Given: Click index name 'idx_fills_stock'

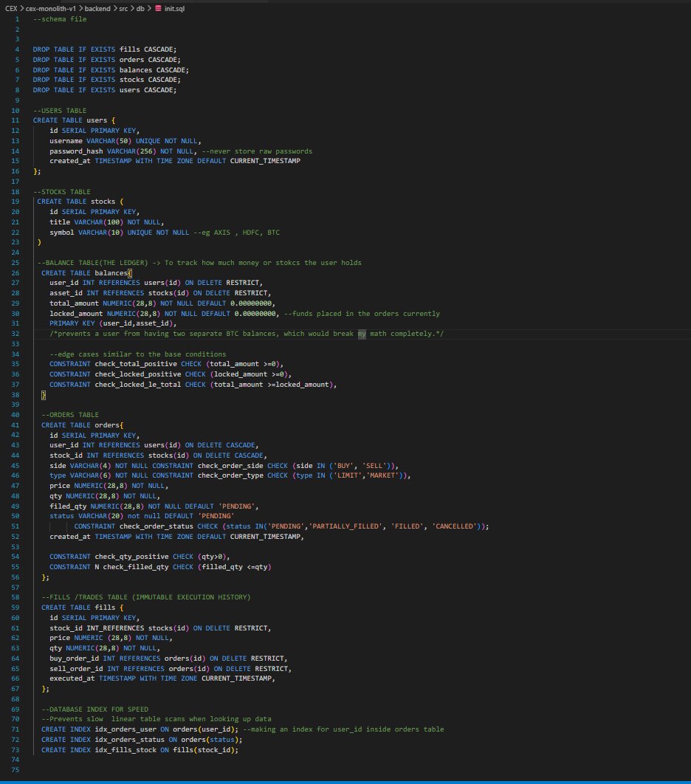Looking at the screenshot, I should click(x=126, y=750).
